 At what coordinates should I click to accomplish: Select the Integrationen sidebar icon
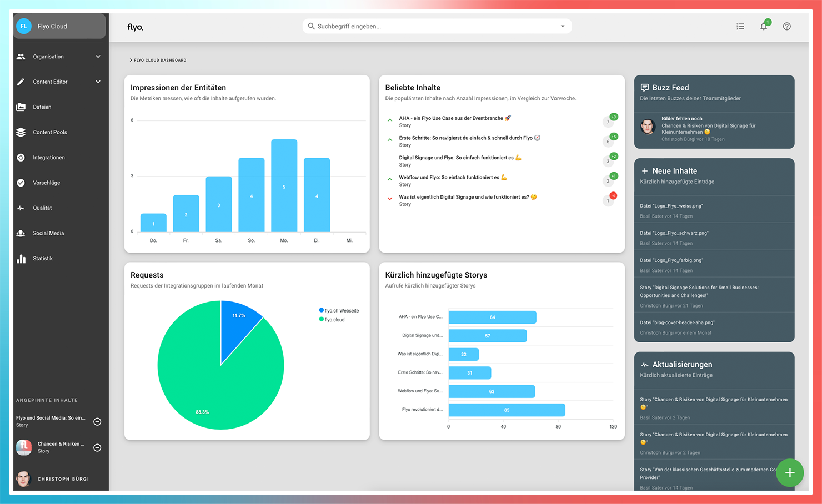point(21,158)
